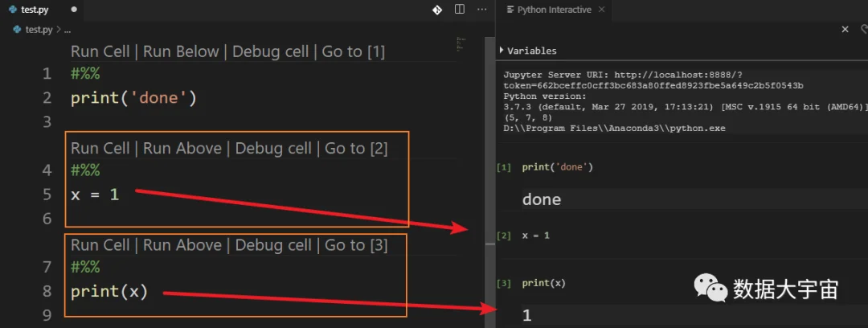
Task: Select the Python Interactive tab
Action: tap(554, 10)
